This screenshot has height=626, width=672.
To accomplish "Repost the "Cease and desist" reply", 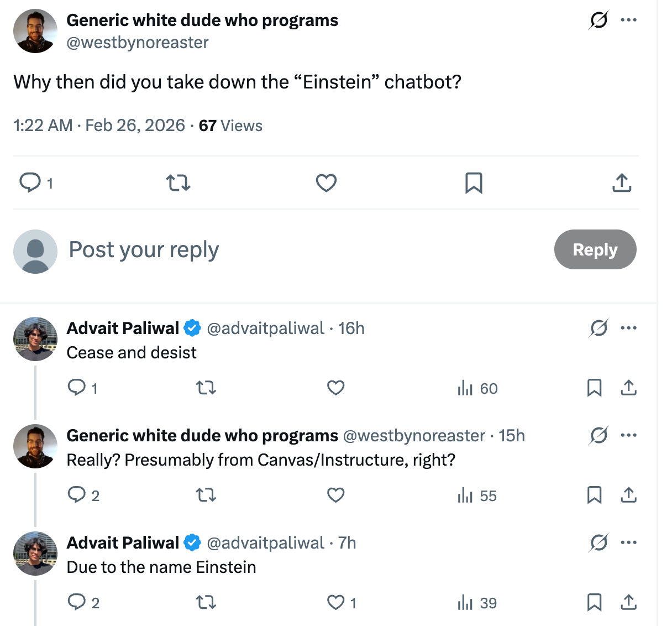I will (x=206, y=388).
